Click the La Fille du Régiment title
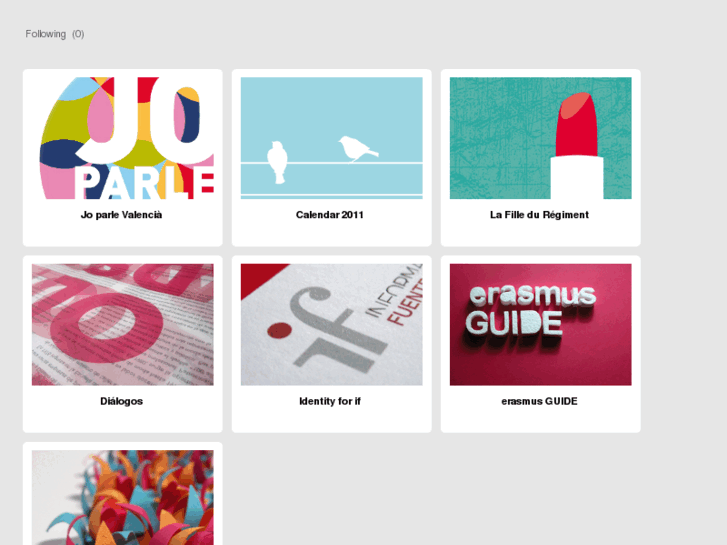This screenshot has width=727, height=545. pyautogui.click(x=539, y=215)
